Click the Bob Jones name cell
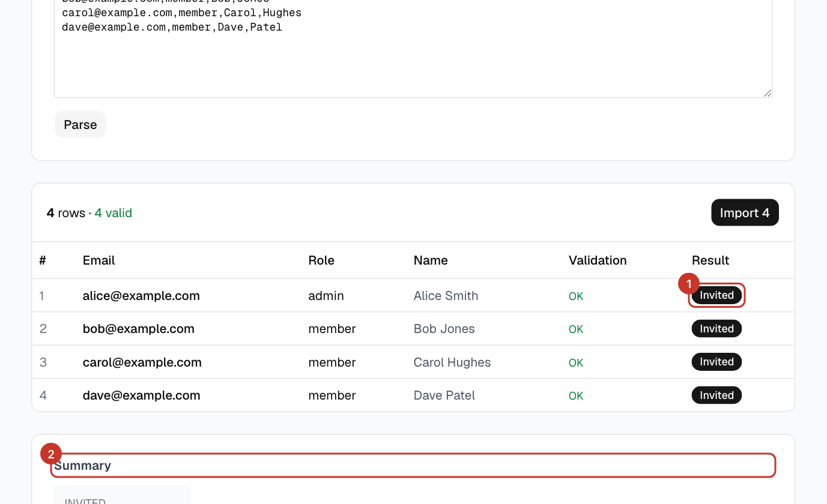 pos(444,329)
